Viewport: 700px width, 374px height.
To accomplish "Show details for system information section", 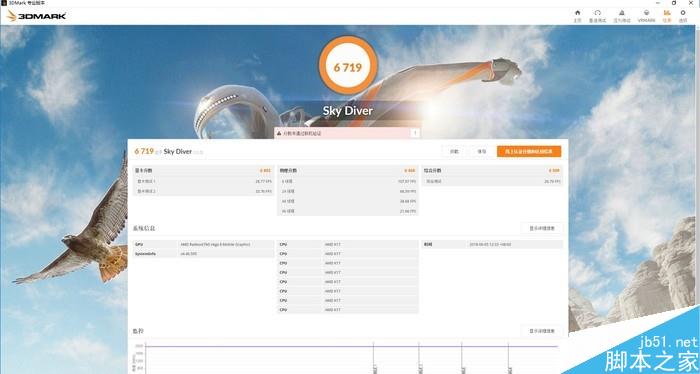I will (x=542, y=228).
